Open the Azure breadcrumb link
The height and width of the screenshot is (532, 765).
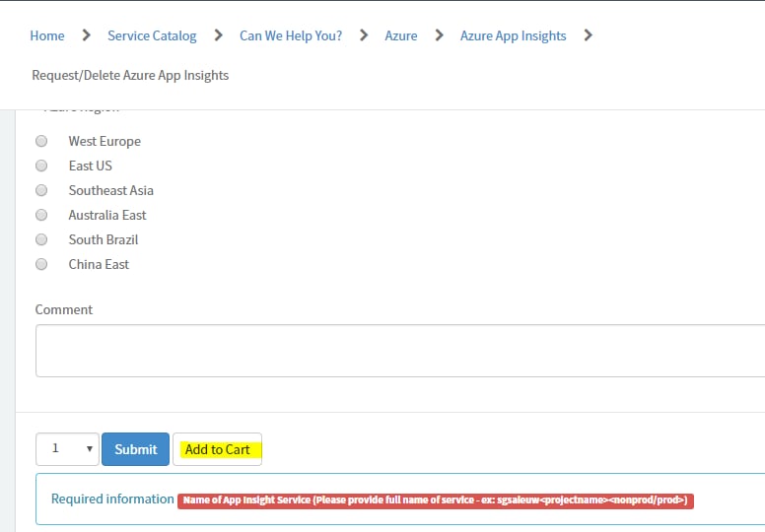[x=401, y=35]
